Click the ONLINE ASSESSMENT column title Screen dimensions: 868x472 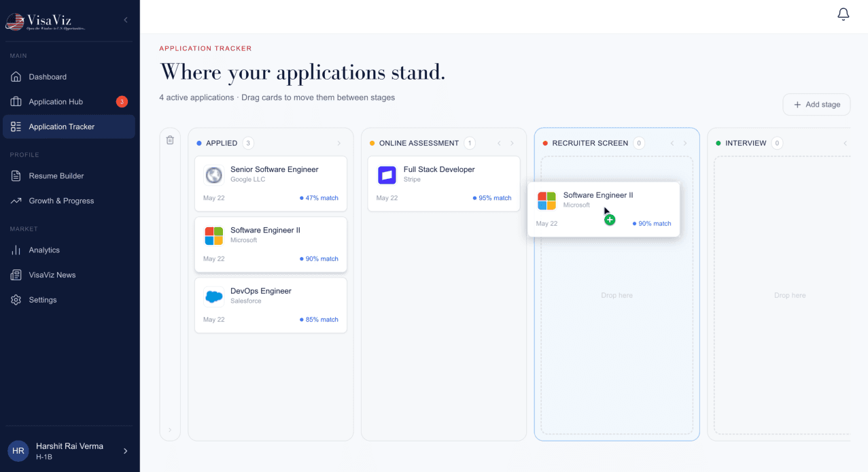[419, 144]
